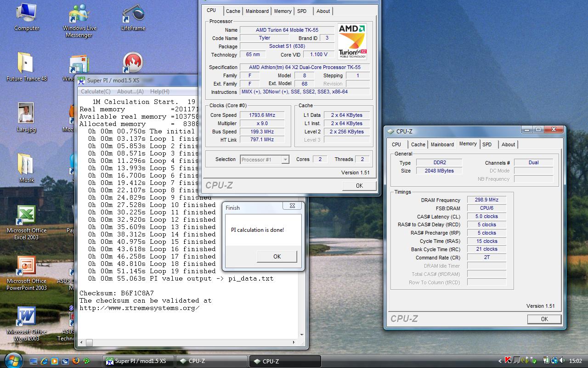
Task: Click the Name field AMD Turion 64 Mobile TK-55
Action: pos(287,30)
